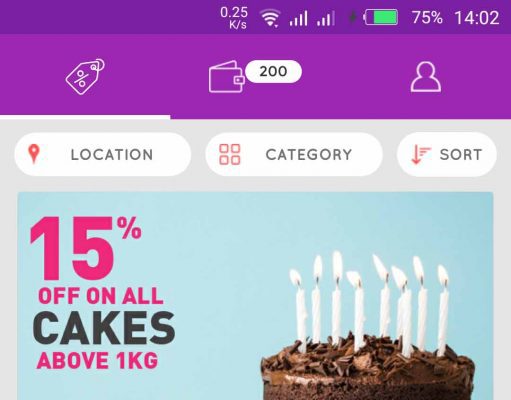The height and width of the screenshot is (400, 511).
Task: Tap the chocolate cake with candles image
Action: [x=368, y=327]
